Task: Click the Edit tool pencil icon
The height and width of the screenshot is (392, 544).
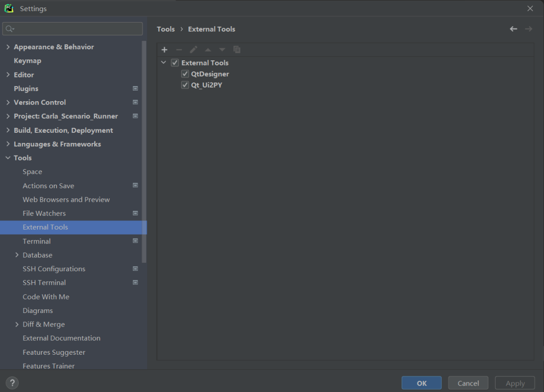Action: [x=193, y=49]
